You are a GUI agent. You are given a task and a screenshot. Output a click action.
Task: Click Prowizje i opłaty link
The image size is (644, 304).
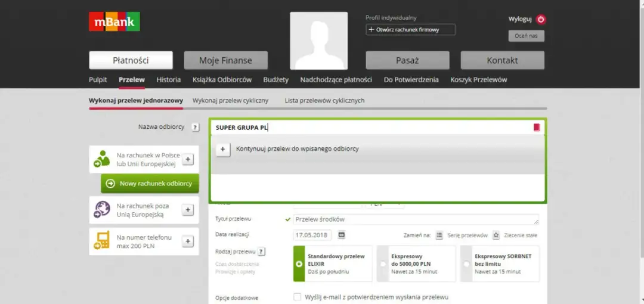pyautogui.click(x=235, y=272)
